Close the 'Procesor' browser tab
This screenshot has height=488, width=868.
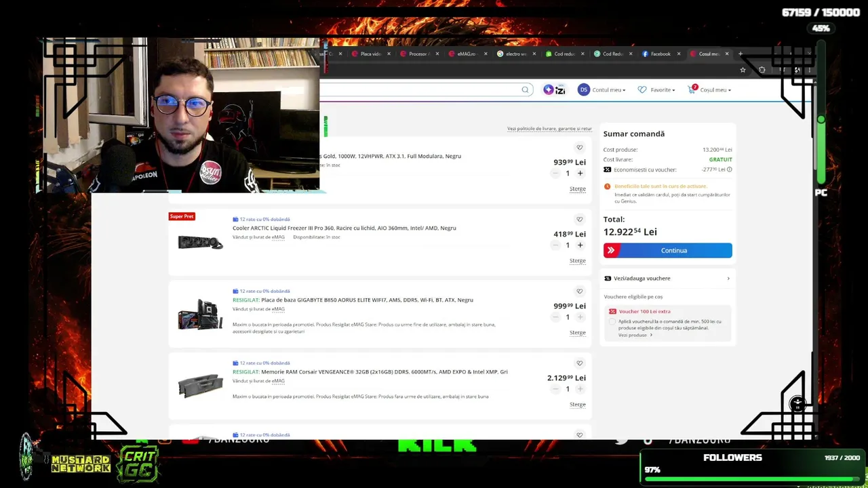point(437,54)
